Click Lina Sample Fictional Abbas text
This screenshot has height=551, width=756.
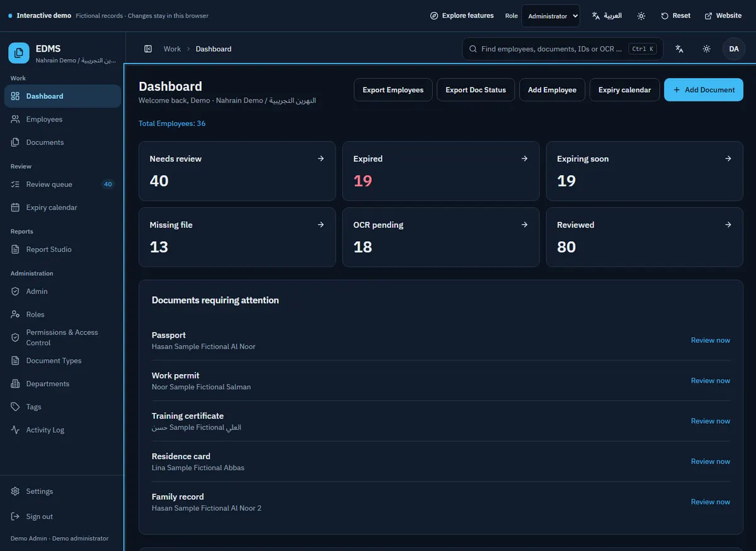pos(198,468)
